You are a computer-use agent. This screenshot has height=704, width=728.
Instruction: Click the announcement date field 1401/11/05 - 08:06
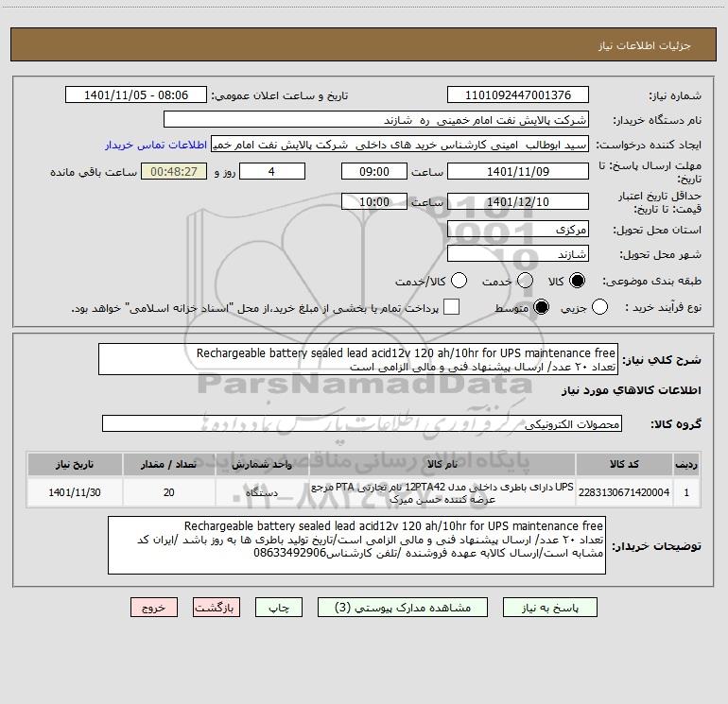click(135, 95)
